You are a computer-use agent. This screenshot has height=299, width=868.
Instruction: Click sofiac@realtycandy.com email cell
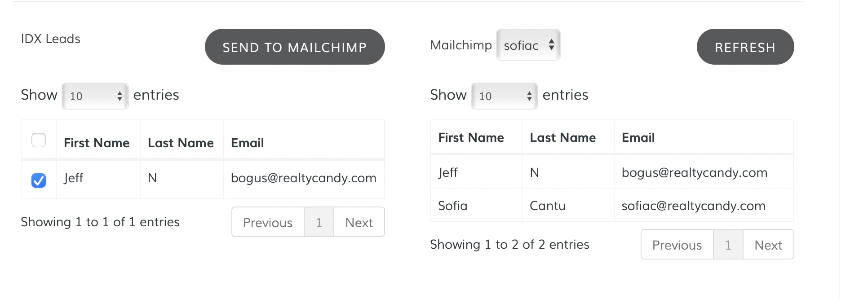[693, 206]
